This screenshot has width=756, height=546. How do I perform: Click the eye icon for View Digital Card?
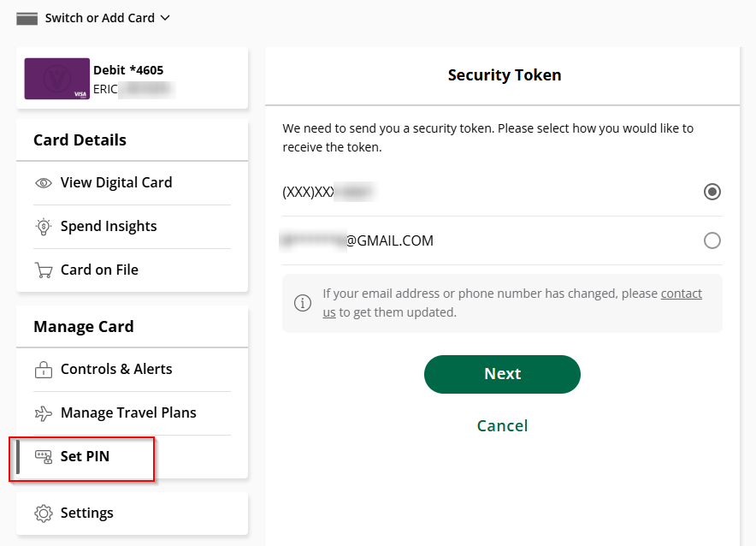[43, 183]
